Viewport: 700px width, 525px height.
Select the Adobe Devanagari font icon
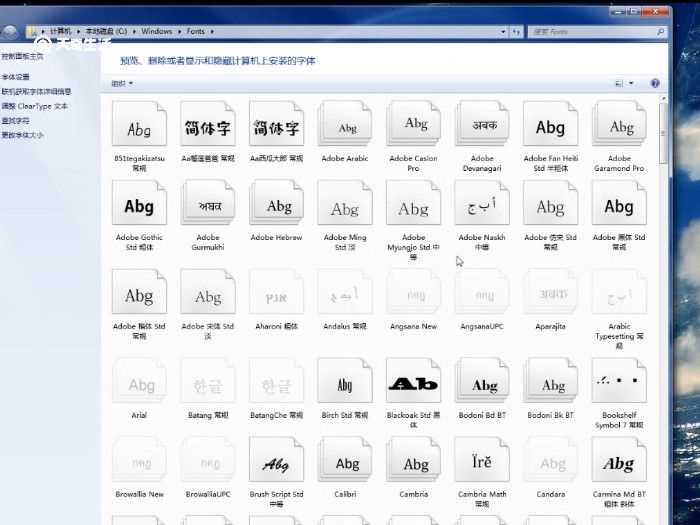coord(482,124)
